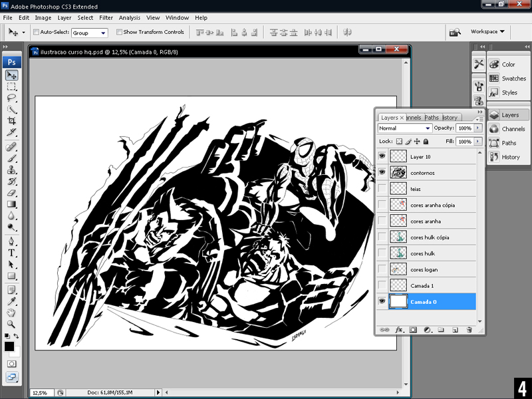
Task: Click the trash icon to delete layer
Action: pos(469,329)
